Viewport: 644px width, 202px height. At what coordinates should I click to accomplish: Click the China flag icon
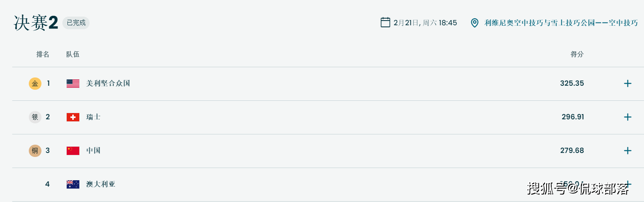[73, 151]
